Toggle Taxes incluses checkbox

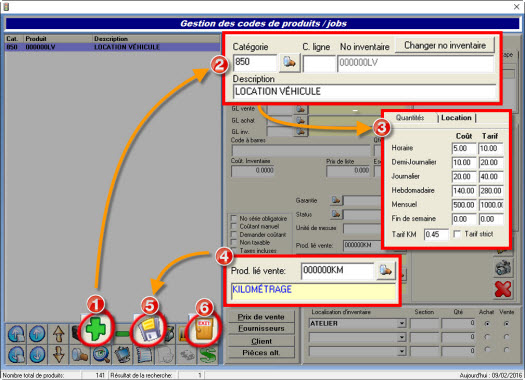[234, 250]
